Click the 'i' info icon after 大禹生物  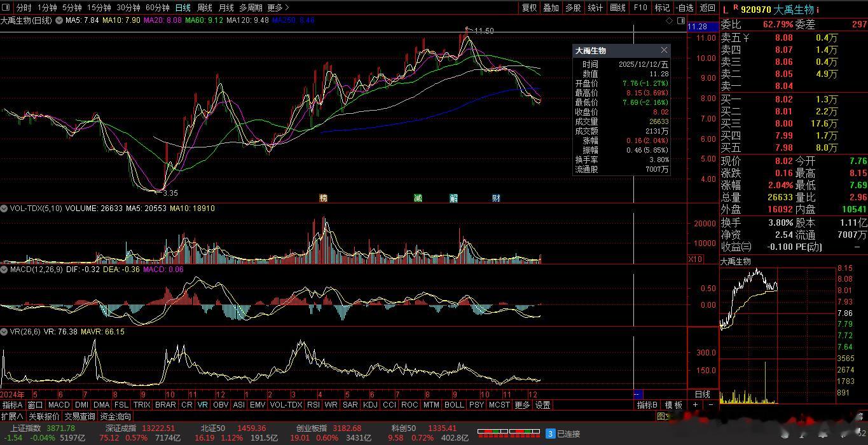818,10
